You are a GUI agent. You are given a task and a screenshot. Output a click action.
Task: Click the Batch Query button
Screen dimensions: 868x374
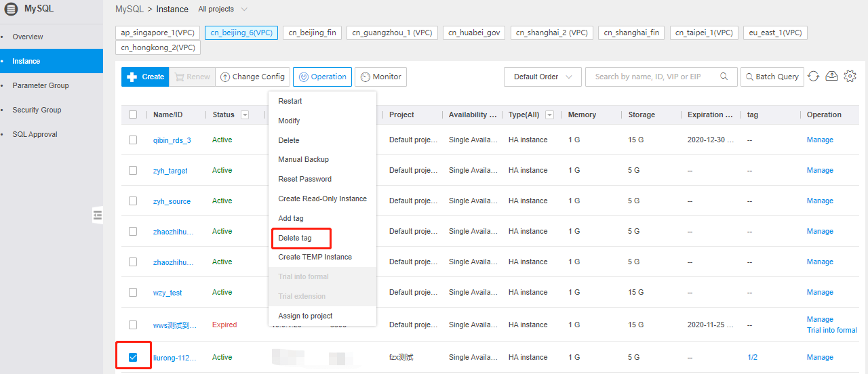click(772, 77)
